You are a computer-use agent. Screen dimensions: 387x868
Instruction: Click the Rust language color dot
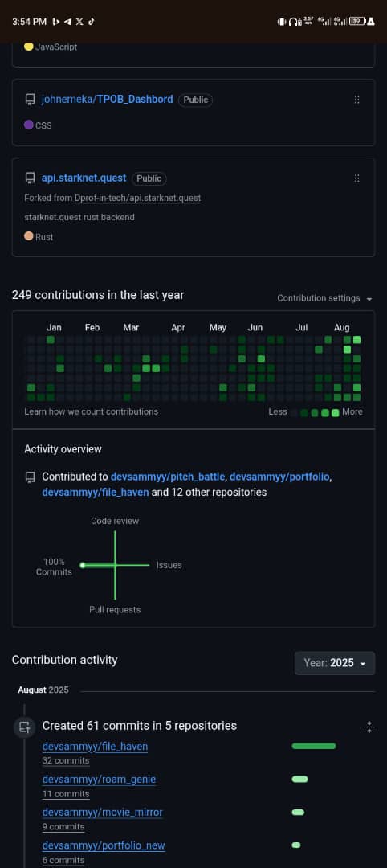coord(29,236)
